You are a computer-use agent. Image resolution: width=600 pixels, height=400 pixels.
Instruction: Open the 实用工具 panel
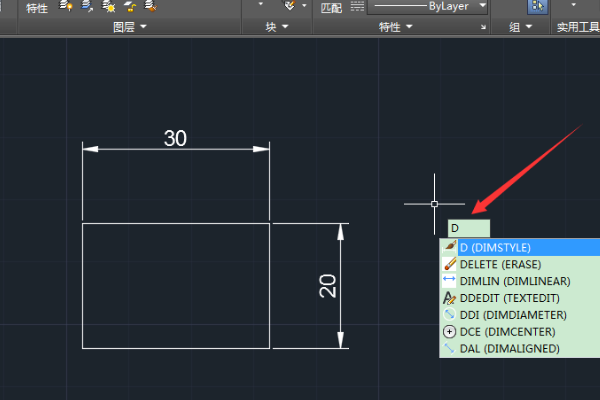point(577,27)
